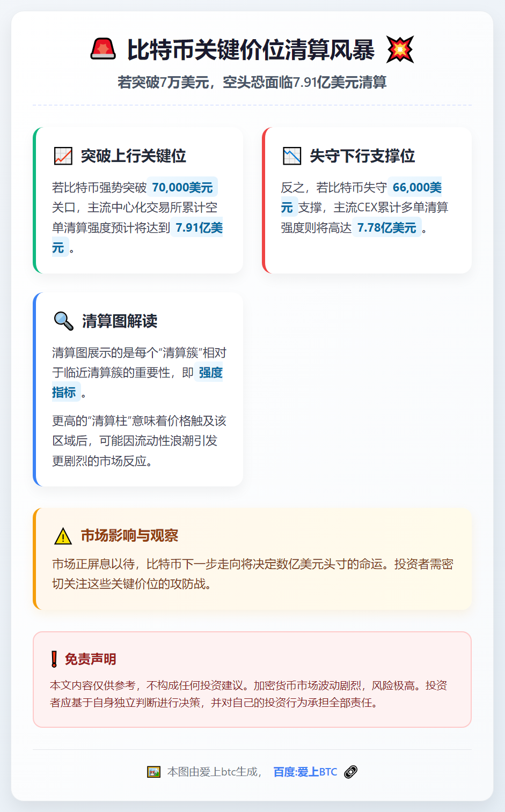The image size is (505, 812).
Task: Click the red siren emoji in the title
Action: [103, 49]
